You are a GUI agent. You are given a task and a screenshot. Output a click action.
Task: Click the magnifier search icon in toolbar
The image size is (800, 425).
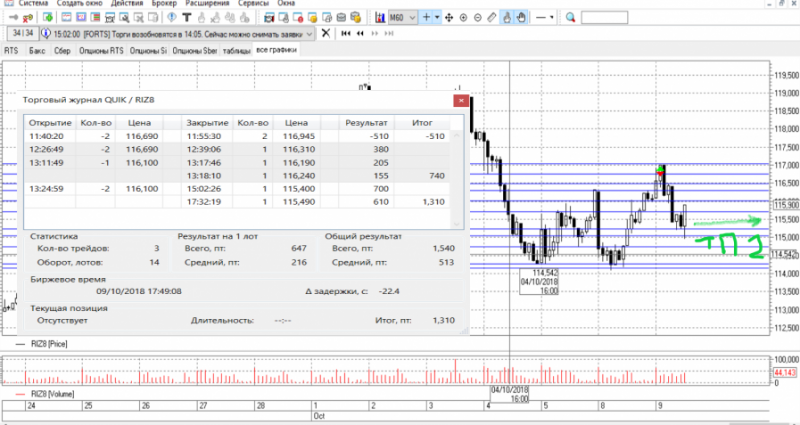570,18
